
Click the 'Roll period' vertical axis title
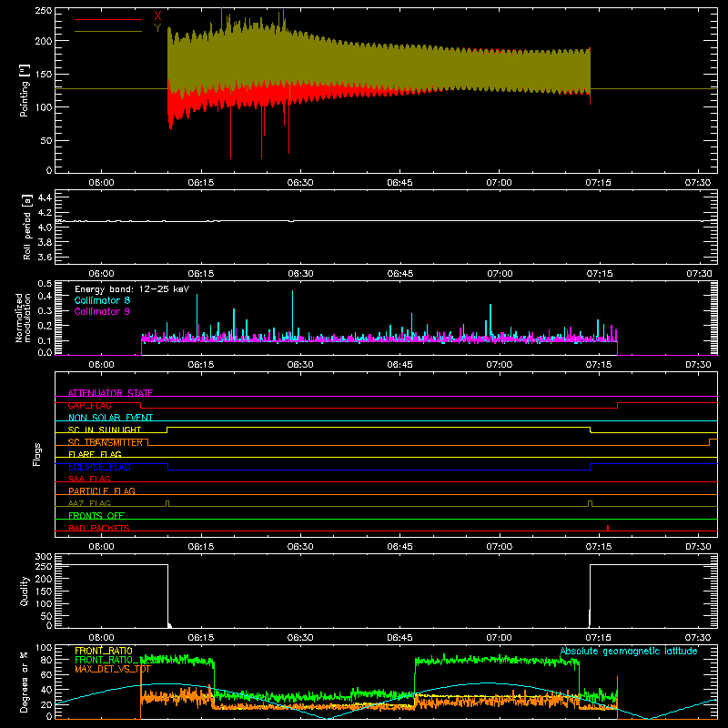pos(27,227)
